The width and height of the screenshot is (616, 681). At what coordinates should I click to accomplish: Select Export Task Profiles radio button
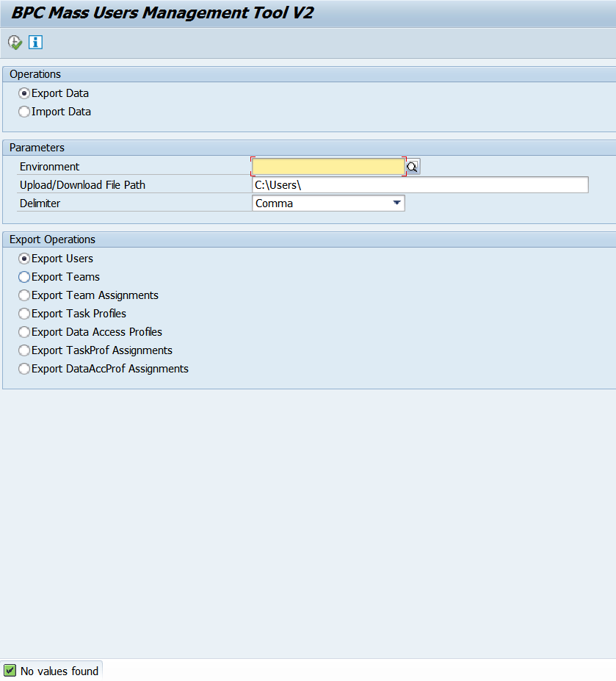coord(24,314)
